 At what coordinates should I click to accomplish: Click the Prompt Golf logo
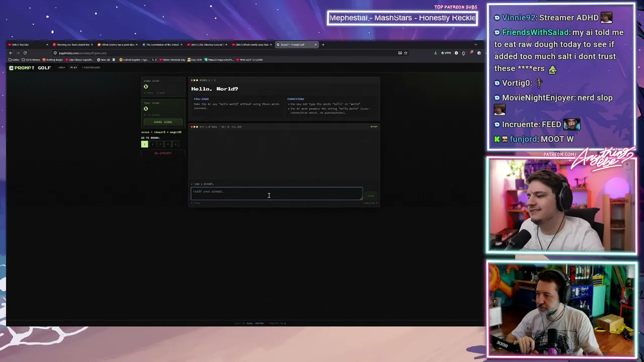[x=30, y=68]
